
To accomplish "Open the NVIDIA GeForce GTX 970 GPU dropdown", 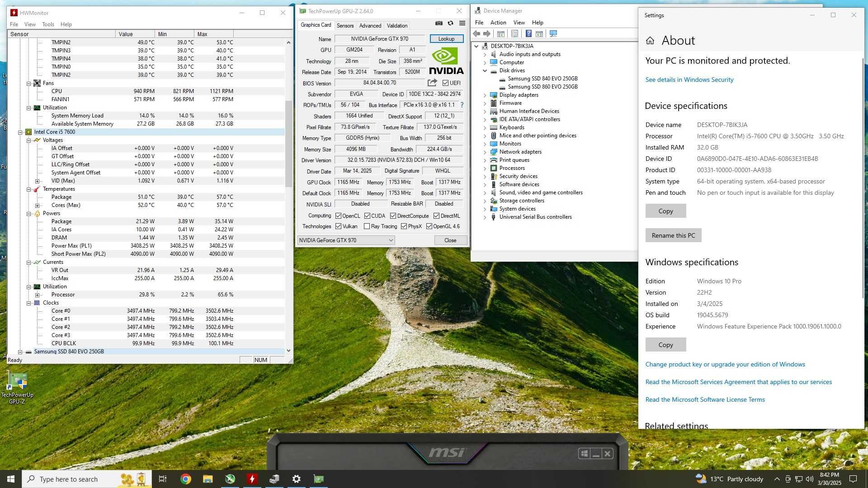I will coord(346,240).
